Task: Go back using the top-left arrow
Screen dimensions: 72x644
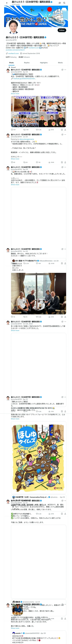Action: [7, 3]
